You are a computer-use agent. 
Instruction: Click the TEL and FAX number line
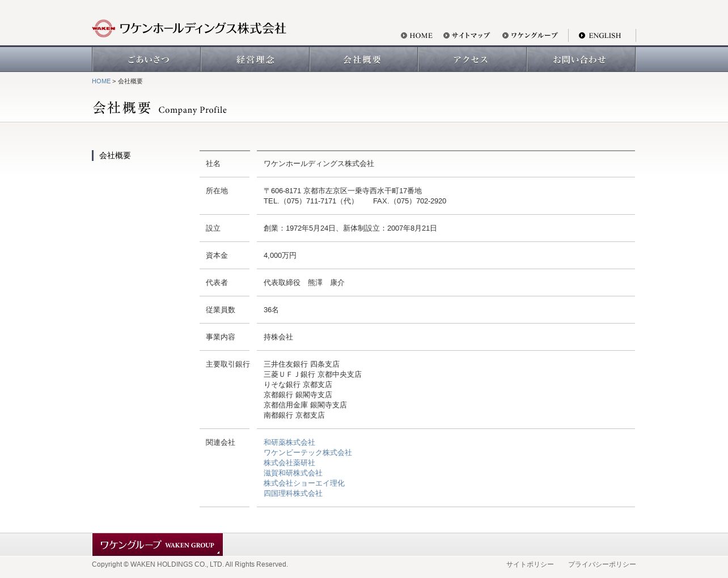[x=355, y=201]
